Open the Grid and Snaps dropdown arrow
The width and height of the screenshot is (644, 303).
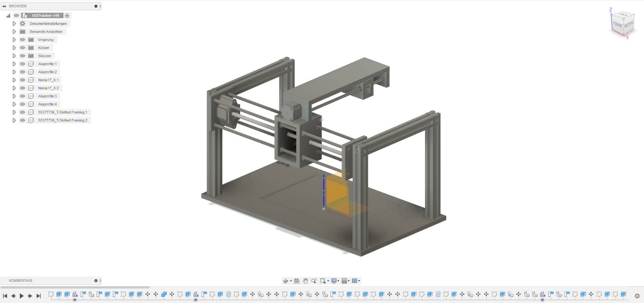(349, 281)
